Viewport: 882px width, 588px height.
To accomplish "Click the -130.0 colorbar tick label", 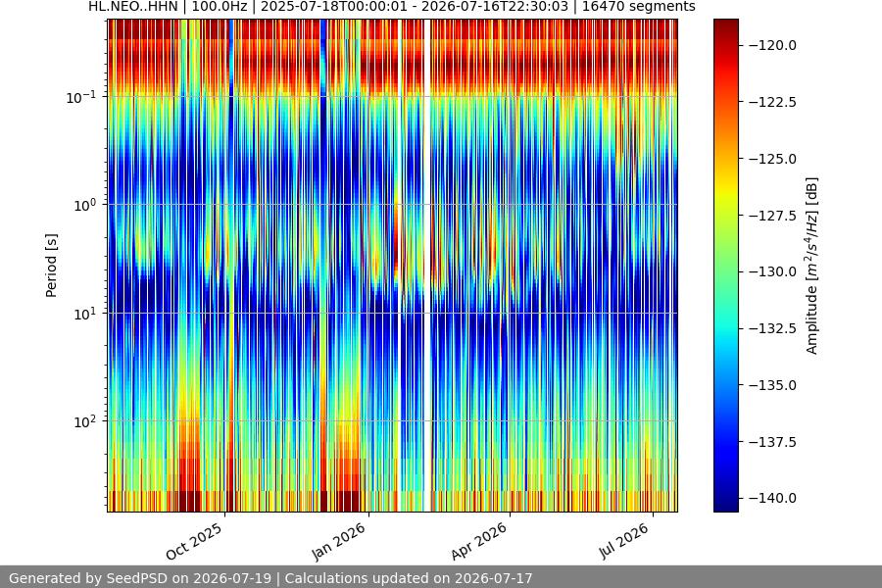I will click(773, 271).
